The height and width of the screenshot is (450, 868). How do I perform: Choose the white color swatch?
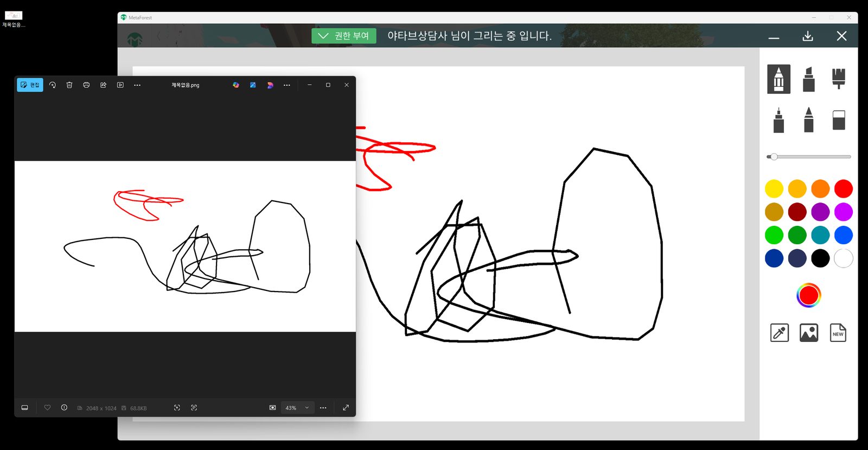(844, 258)
